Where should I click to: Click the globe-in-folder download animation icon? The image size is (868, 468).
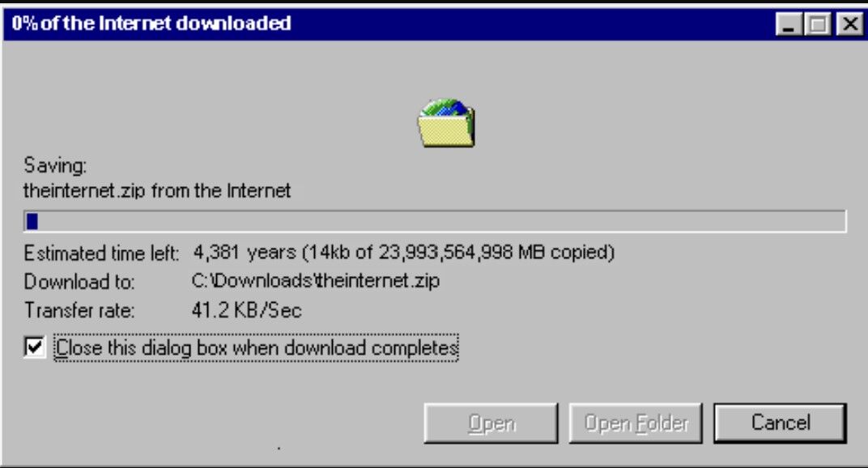[445, 123]
